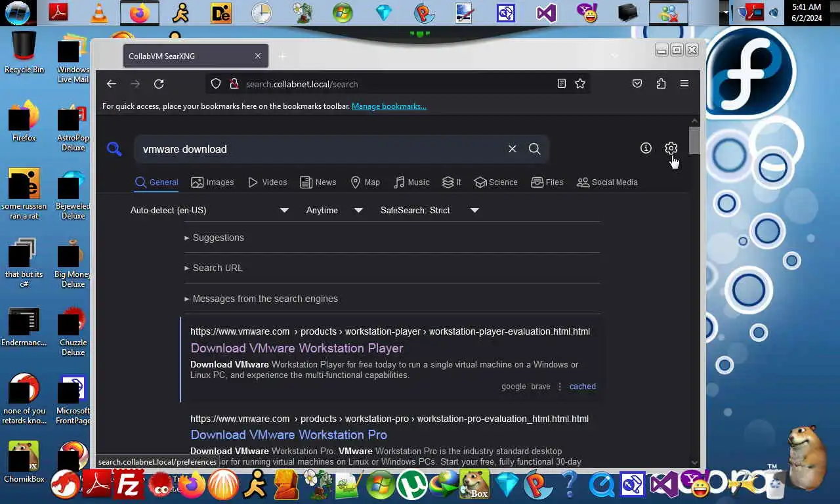View tracking protection shield in address bar

[x=216, y=84]
